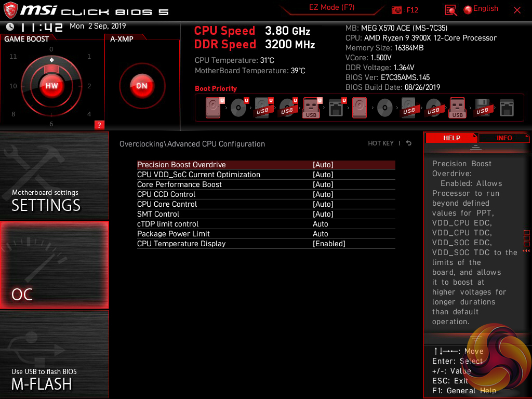The height and width of the screenshot is (399, 532).
Task: Select the UEFI optical disc boot device
Action: [239, 108]
